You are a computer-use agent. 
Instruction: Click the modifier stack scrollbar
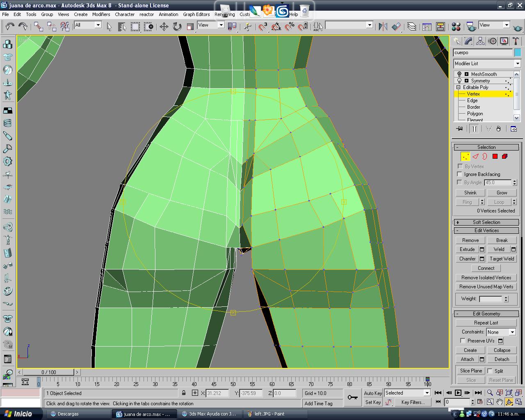517,96
